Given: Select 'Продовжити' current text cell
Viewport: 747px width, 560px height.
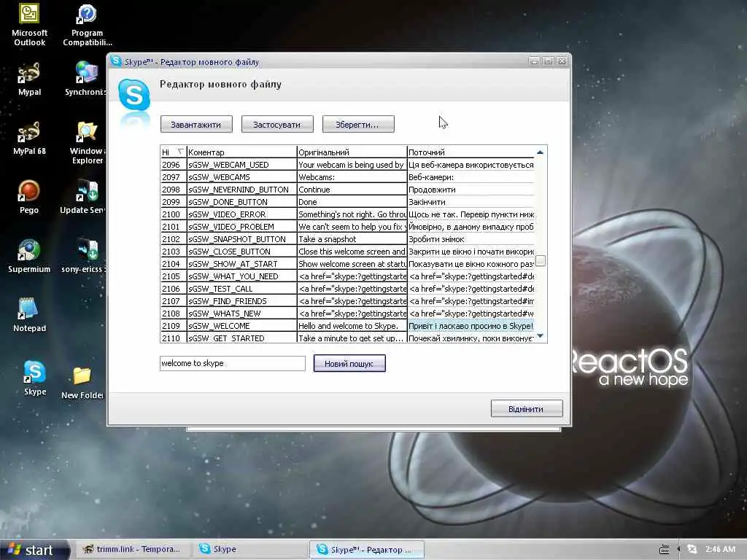Looking at the screenshot, I should click(x=471, y=190).
